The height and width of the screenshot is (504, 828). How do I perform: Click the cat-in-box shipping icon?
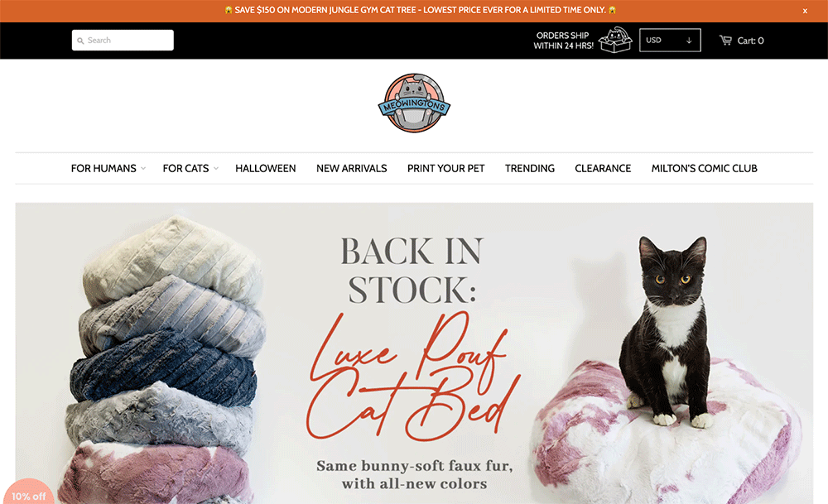615,40
